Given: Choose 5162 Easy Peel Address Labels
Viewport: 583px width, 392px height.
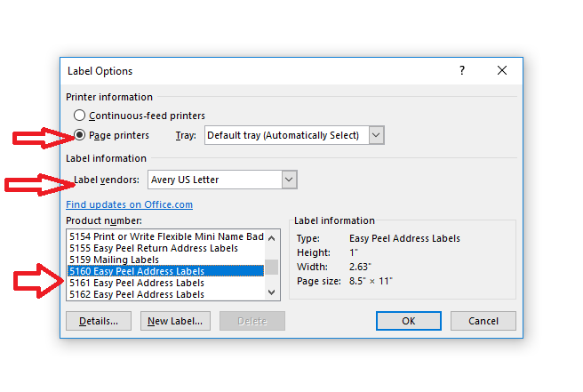Looking at the screenshot, I should pyautogui.click(x=166, y=294).
